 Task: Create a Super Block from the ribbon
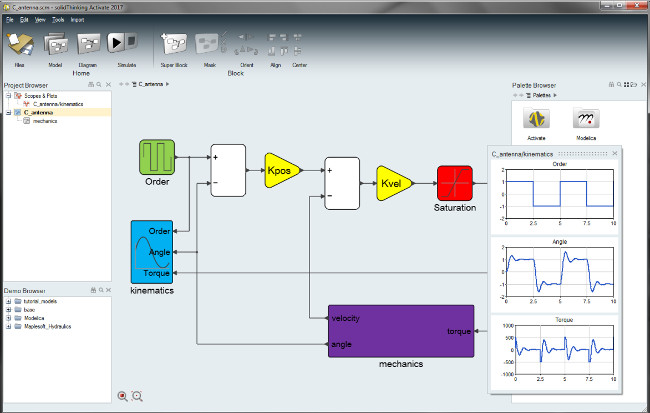pos(175,43)
